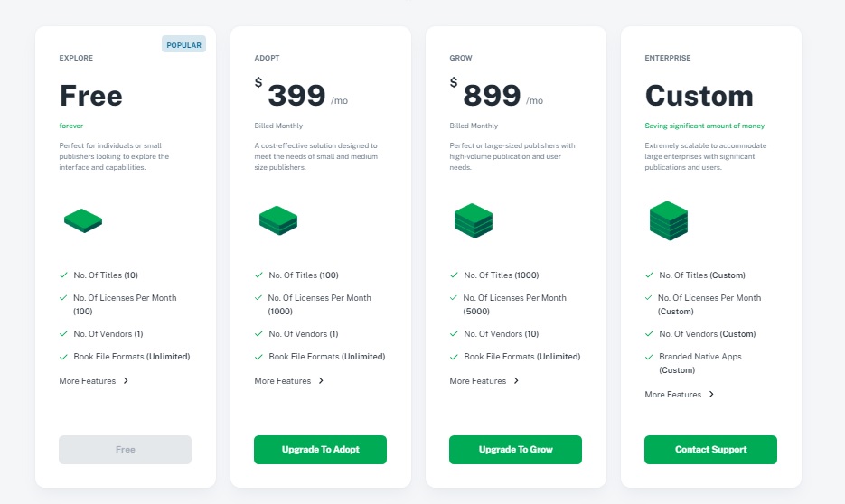Image resolution: width=845 pixels, height=504 pixels.
Task: Expand More Features chevron in Enterprise plan
Action: coord(711,394)
